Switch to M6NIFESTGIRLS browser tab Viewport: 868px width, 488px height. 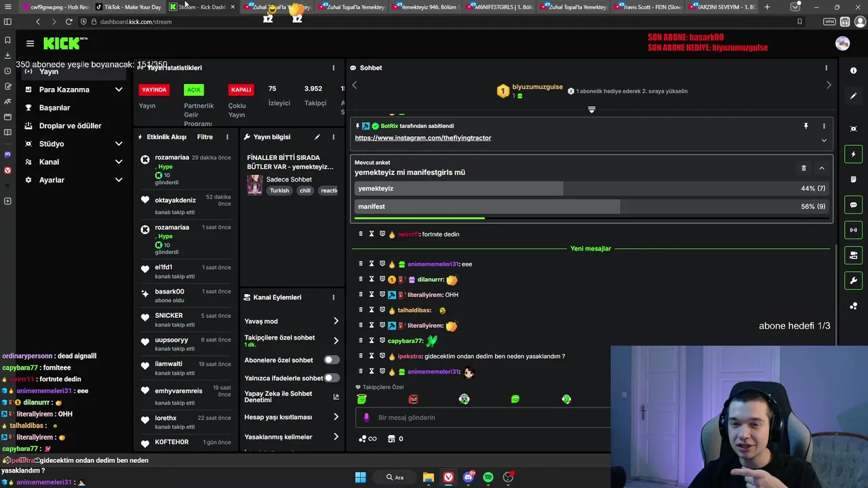pyautogui.click(x=500, y=7)
